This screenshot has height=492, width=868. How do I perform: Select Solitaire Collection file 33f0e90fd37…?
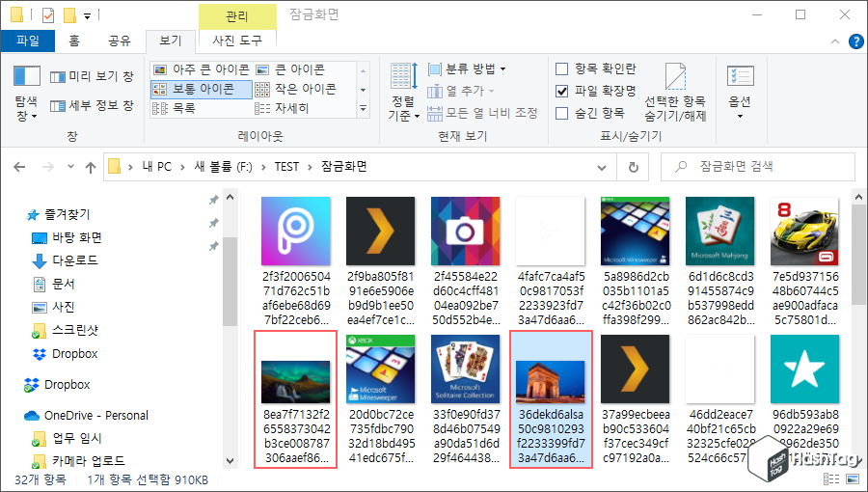pos(466,399)
